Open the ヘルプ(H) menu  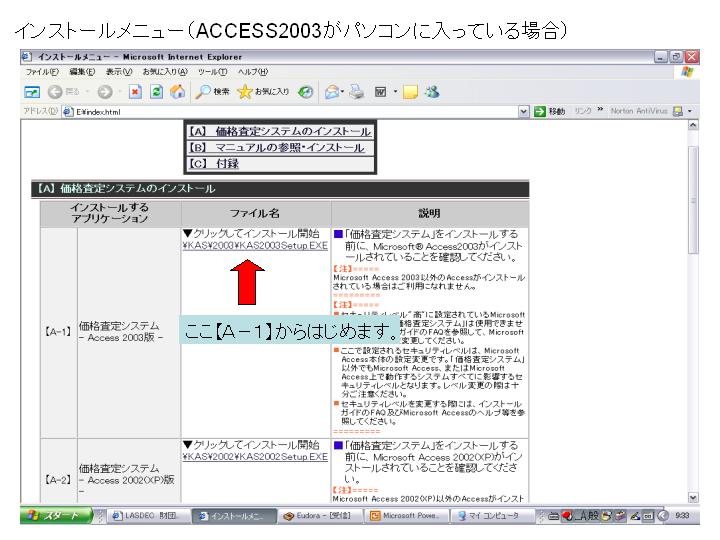pos(253,72)
